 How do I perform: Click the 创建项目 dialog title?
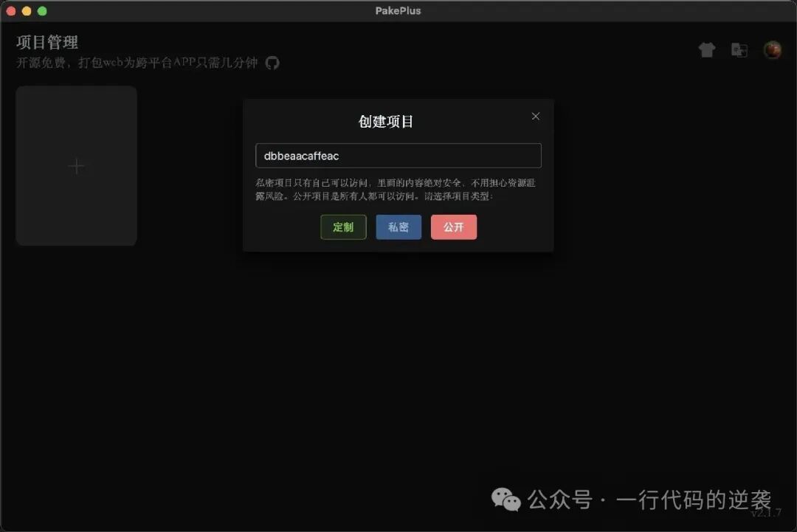(x=386, y=122)
